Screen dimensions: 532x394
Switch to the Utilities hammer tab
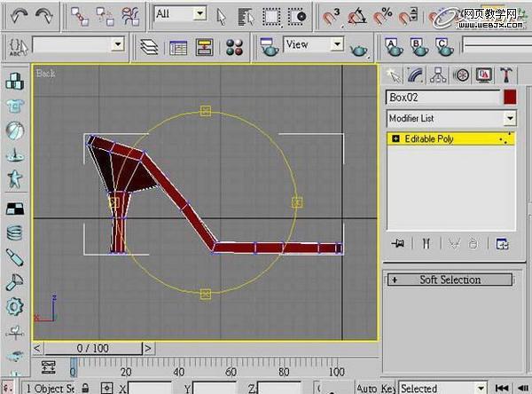[x=506, y=75]
